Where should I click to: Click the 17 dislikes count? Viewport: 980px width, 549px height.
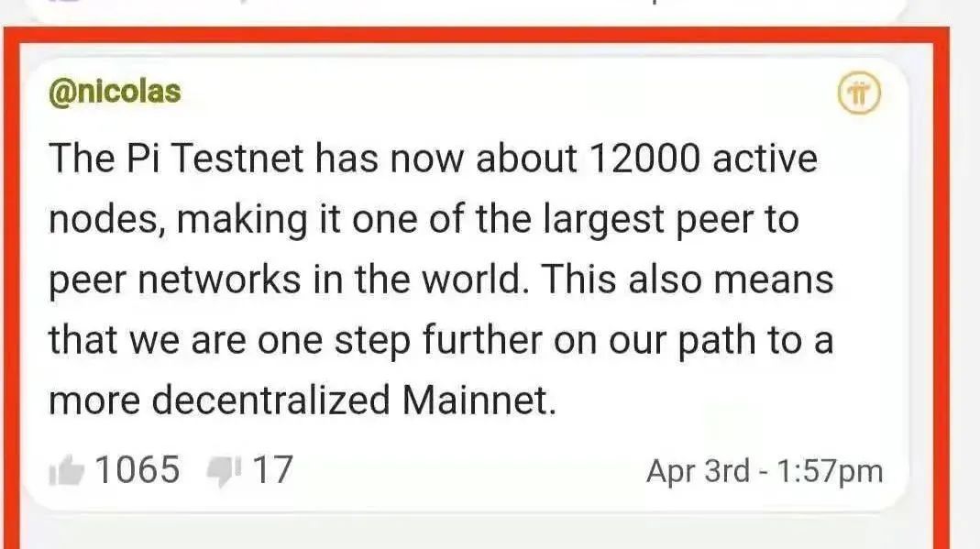(x=272, y=471)
